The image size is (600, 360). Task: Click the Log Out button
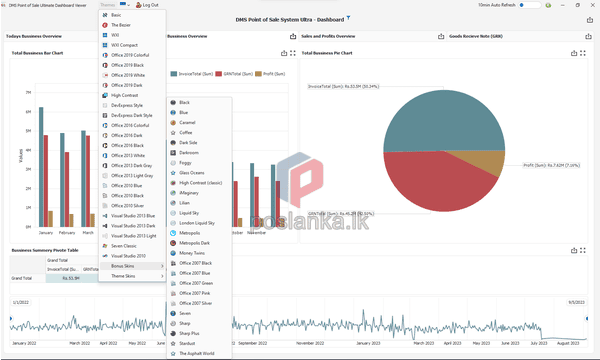pos(147,5)
